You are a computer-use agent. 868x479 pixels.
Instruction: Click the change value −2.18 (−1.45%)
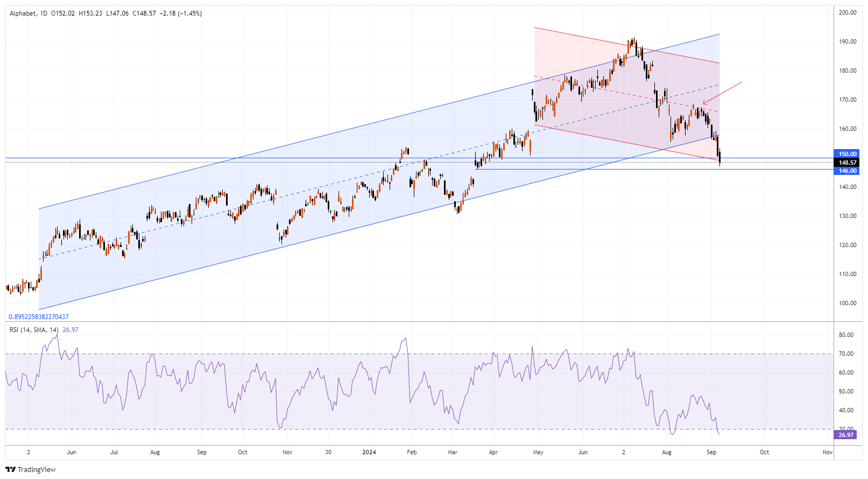click(180, 13)
